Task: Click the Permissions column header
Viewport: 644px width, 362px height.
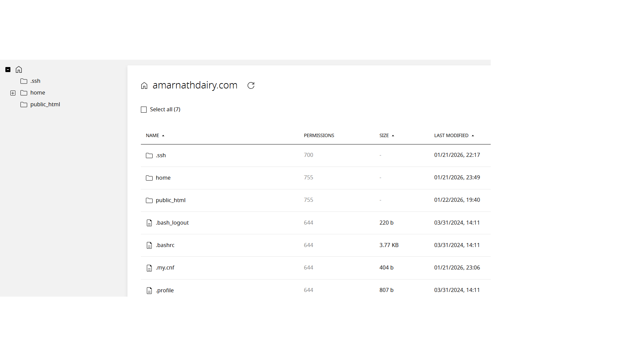Action: pos(319,135)
